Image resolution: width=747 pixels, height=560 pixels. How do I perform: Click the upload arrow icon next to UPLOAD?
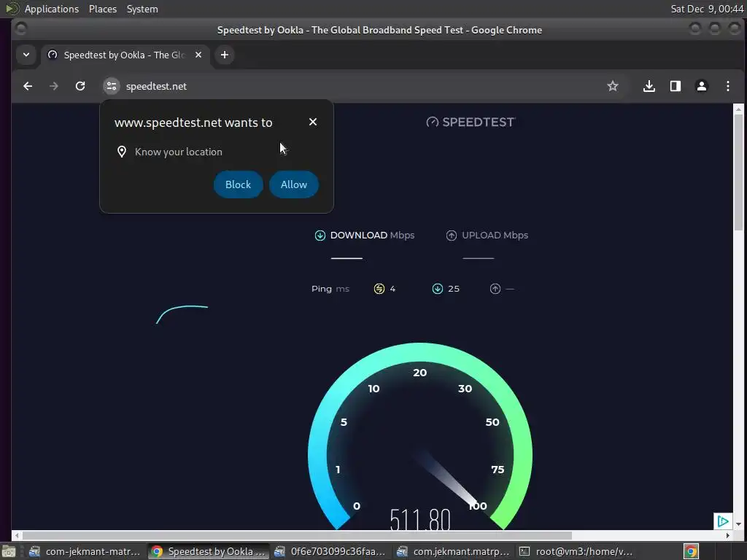click(x=451, y=236)
